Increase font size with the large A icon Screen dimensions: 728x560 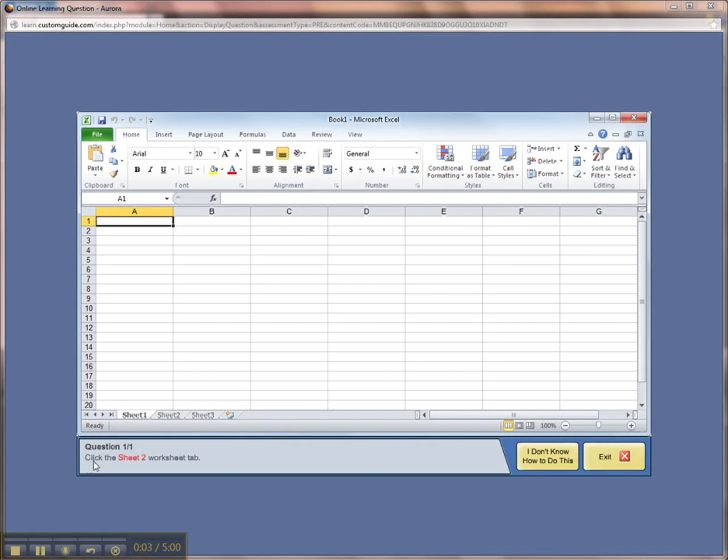[226, 154]
